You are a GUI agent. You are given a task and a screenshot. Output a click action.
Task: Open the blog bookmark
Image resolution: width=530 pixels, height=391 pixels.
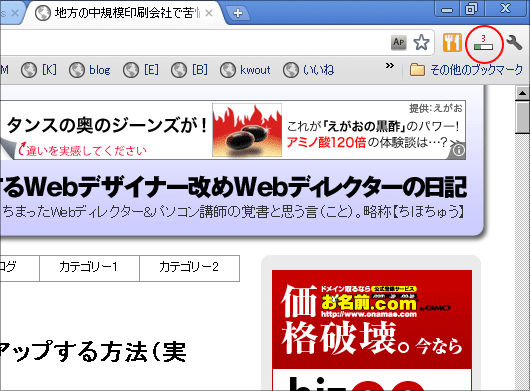pyautogui.click(x=90, y=70)
